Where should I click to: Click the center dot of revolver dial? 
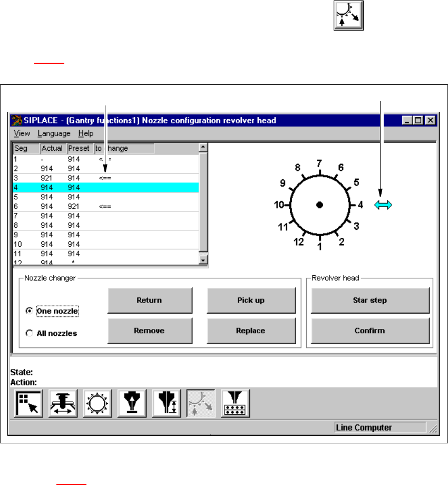coord(320,205)
